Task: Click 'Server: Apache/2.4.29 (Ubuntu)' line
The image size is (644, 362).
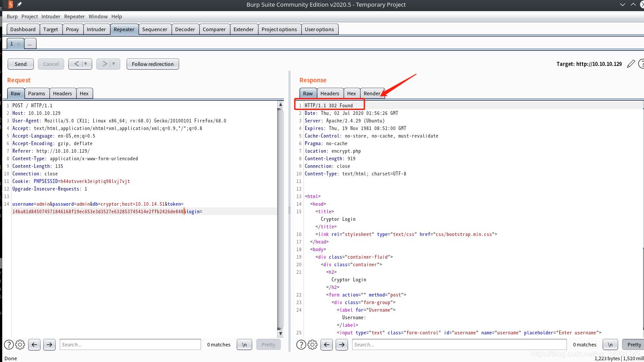Action: (345, 121)
